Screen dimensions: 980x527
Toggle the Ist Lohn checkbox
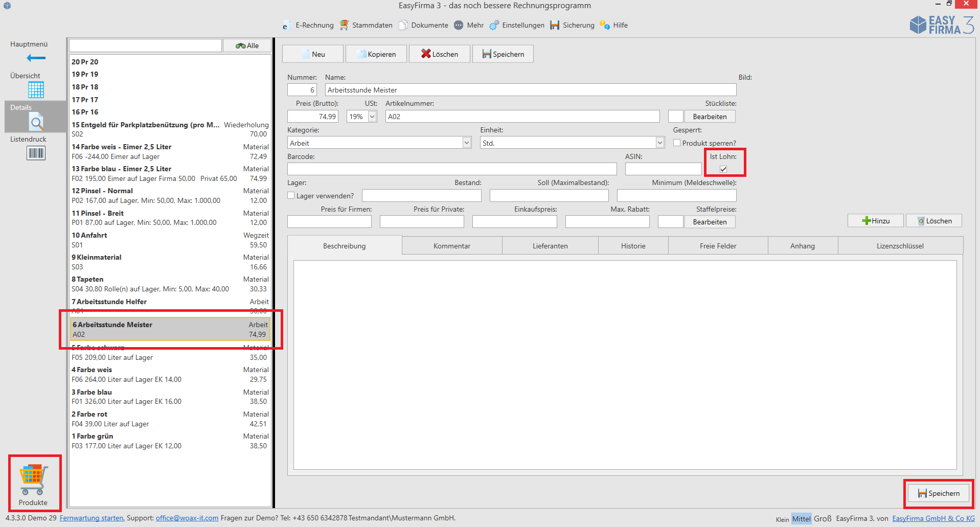[723, 169]
